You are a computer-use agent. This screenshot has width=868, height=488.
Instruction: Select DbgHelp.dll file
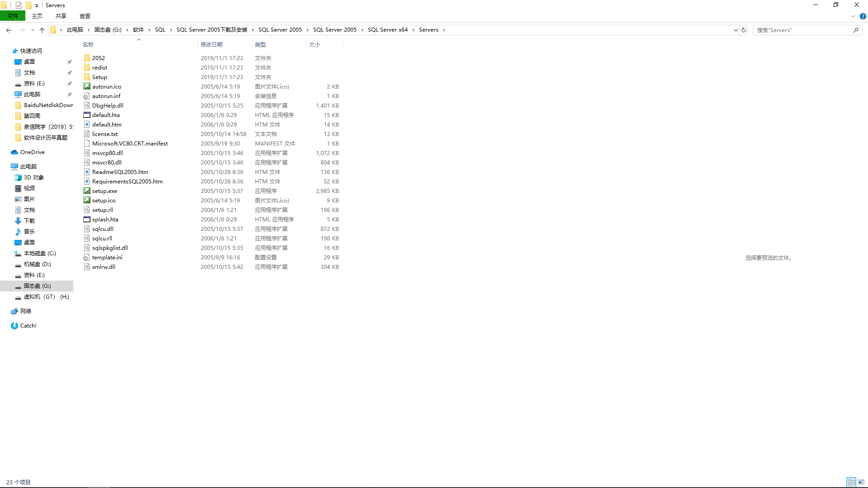[x=108, y=105]
